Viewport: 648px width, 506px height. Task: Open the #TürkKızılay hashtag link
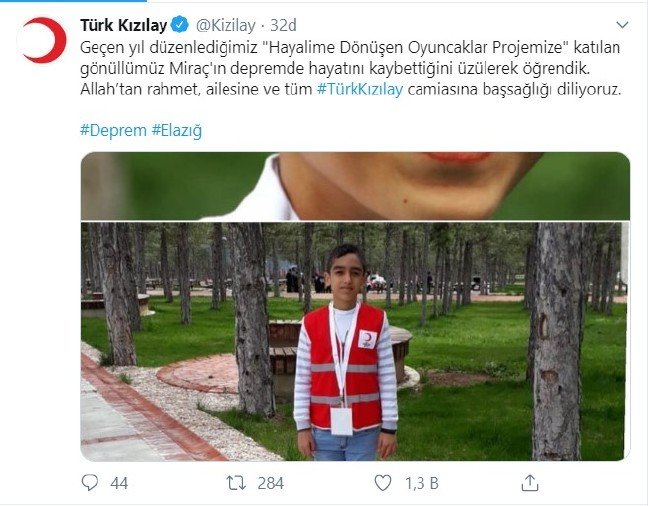360,89
